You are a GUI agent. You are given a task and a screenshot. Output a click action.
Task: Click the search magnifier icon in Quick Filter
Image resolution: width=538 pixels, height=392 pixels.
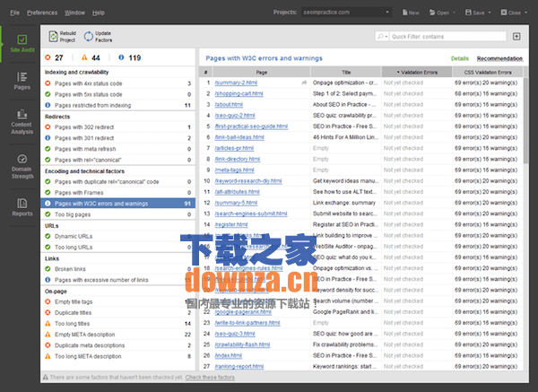380,37
